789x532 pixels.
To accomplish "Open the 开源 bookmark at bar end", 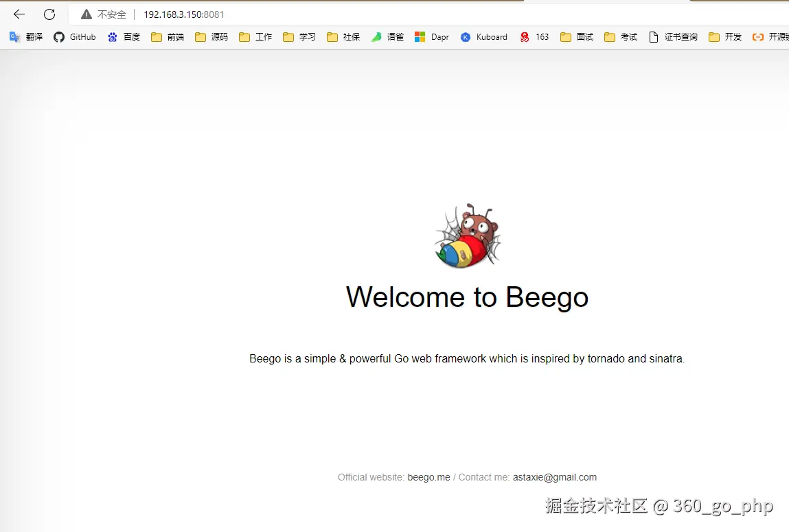I will [770, 36].
